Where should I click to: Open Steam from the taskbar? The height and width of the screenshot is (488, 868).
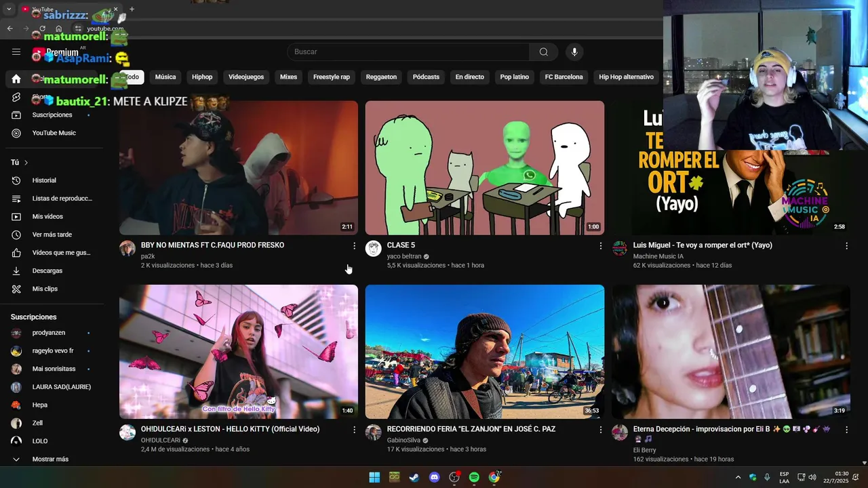(414, 477)
